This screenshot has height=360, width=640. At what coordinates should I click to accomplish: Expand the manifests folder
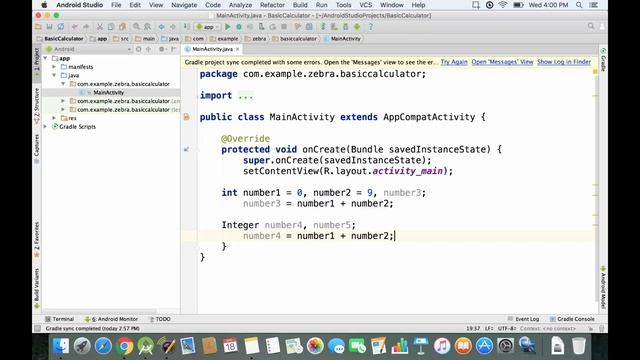tap(54, 67)
